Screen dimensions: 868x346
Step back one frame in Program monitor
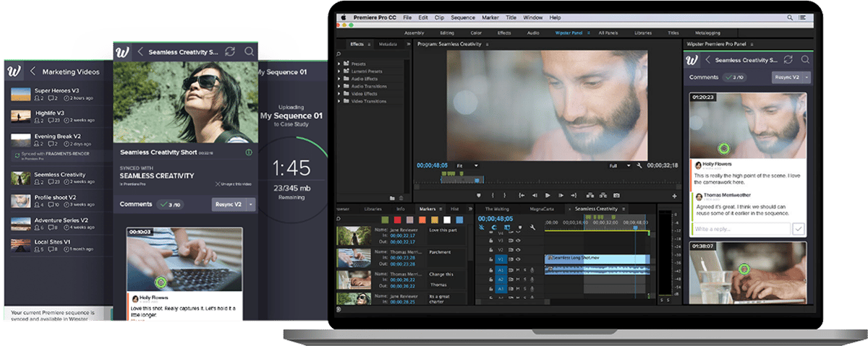pyautogui.click(x=535, y=195)
